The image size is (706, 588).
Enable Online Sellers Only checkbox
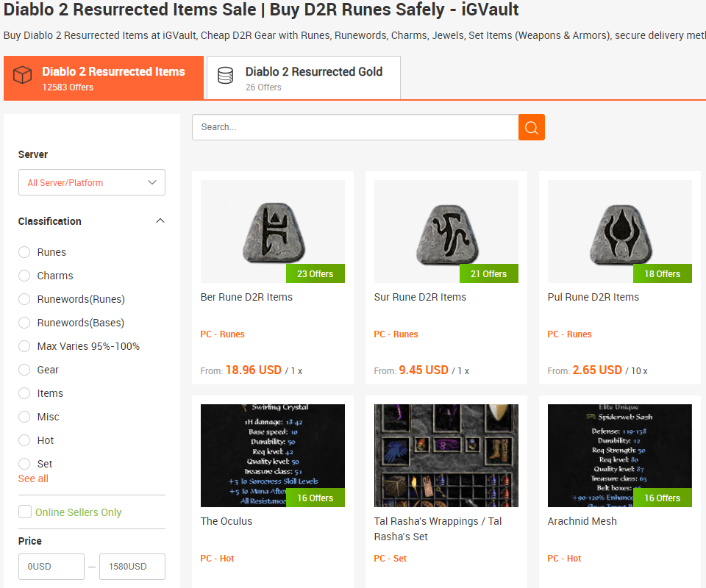coord(25,512)
